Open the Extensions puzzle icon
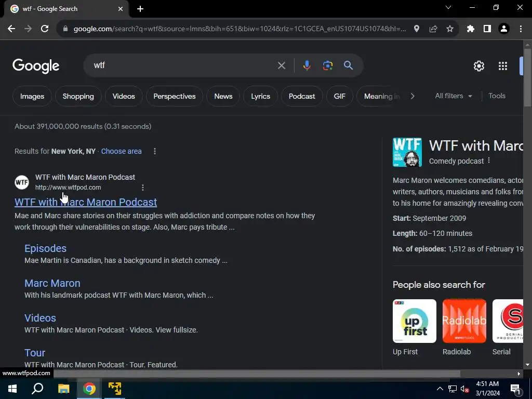 pos(471,29)
